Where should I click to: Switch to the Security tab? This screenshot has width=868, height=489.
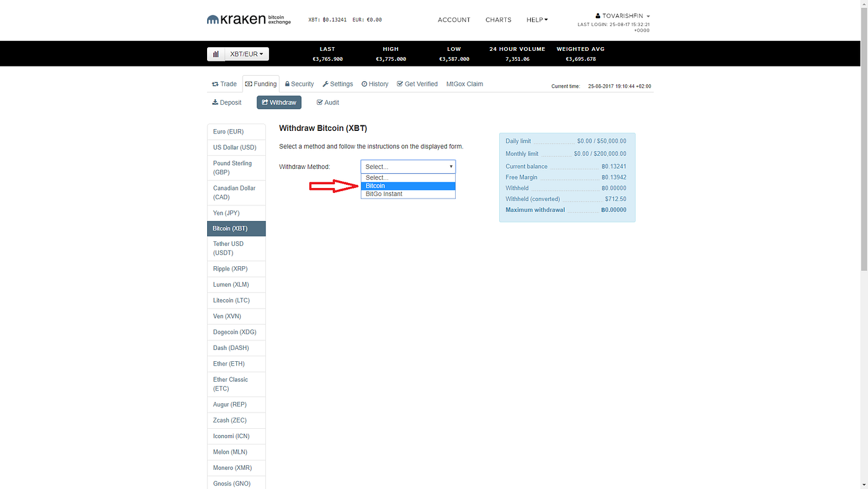(x=299, y=84)
